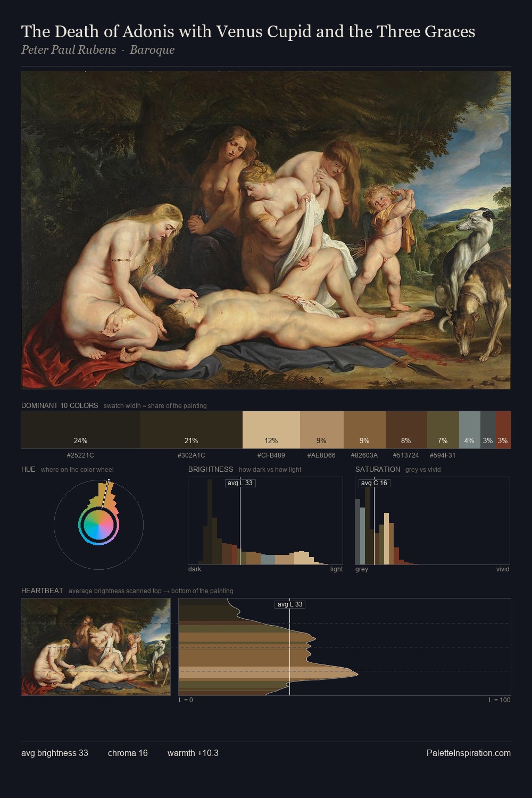
Task: Click 'grey vs vivid' caption
Action: point(423,470)
